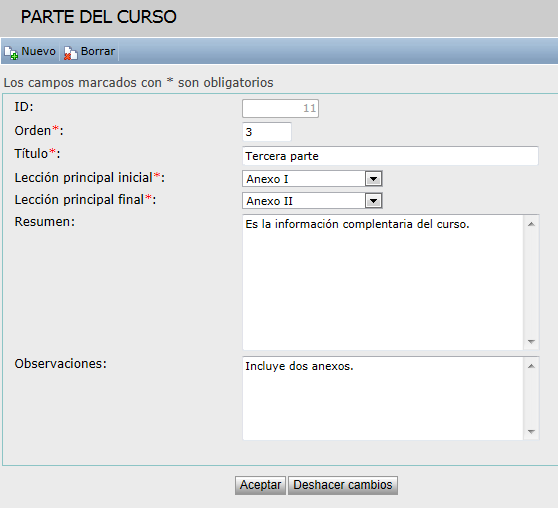Click the Título field with Tercera parte

click(390, 156)
